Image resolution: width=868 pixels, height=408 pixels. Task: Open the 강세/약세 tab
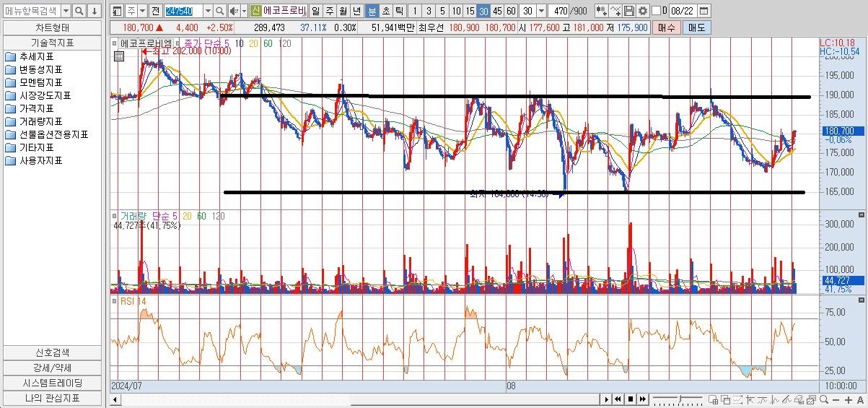point(53,368)
